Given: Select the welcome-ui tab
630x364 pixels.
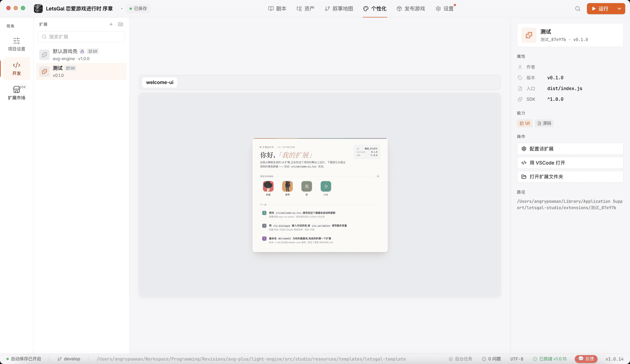Looking at the screenshot, I should tap(160, 82).
